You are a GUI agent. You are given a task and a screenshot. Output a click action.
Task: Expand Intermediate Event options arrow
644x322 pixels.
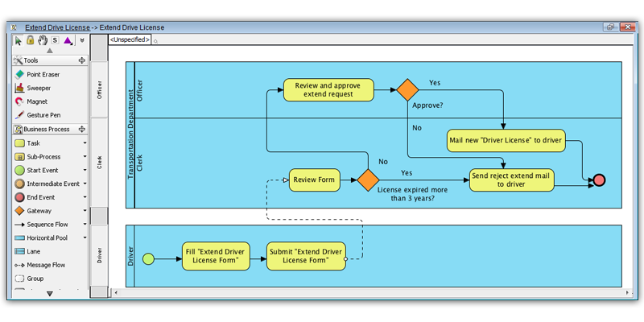click(x=85, y=184)
